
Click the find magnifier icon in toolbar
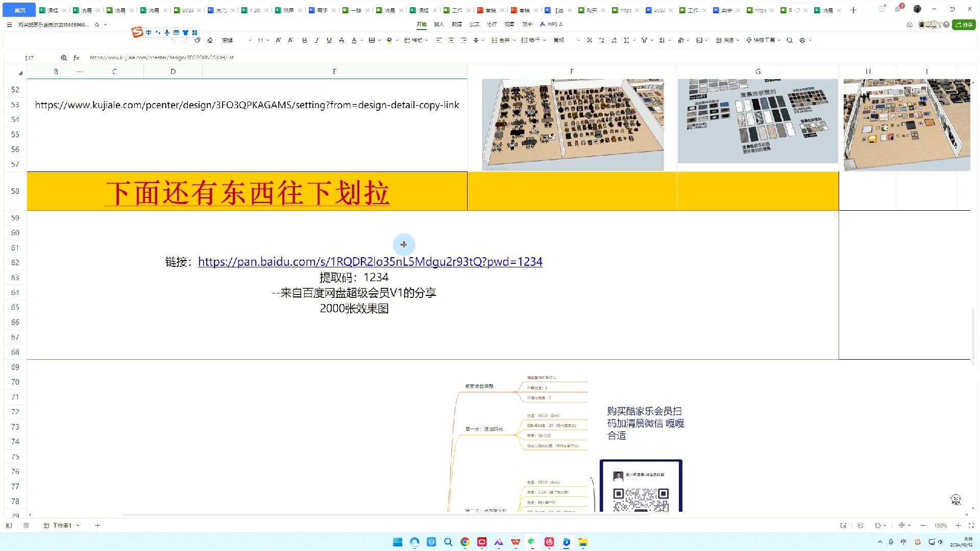coord(790,40)
